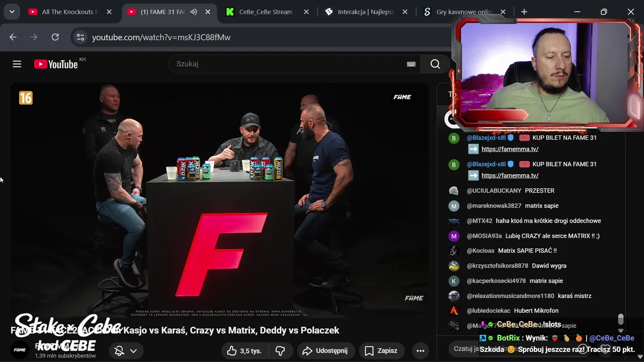644x362 pixels.
Task: Open the tab search dropdown arrow
Action: [12, 12]
